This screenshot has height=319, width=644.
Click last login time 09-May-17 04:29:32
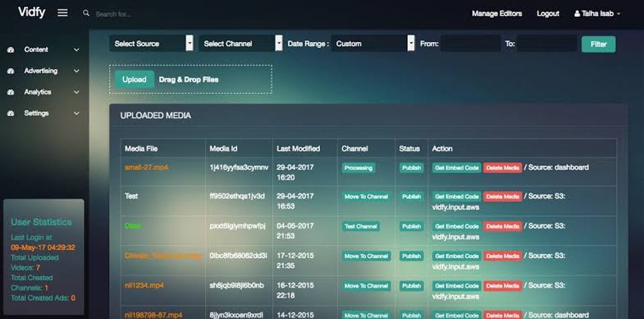[43, 247]
